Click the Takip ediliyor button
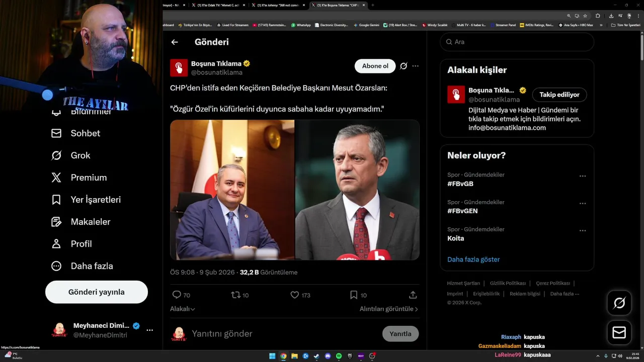 click(559, 95)
